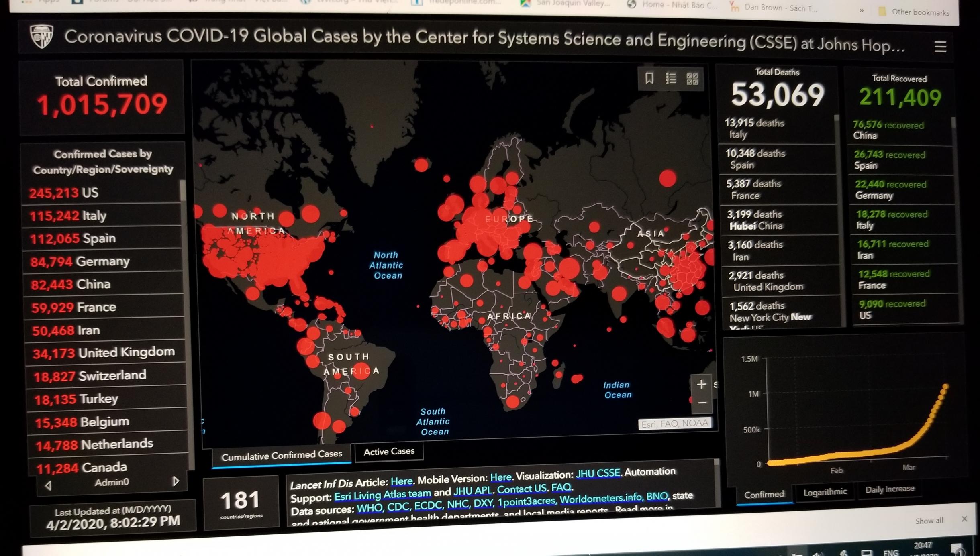Click 2,921 deaths United Kingdom entry
980x556 pixels.
782,281
